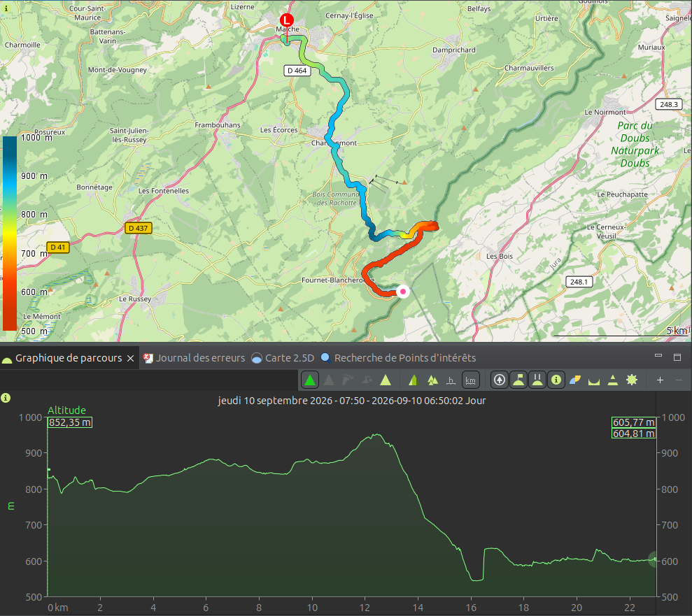Minimize the chart panel view
The width and height of the screenshot is (692, 616).
pos(658,357)
